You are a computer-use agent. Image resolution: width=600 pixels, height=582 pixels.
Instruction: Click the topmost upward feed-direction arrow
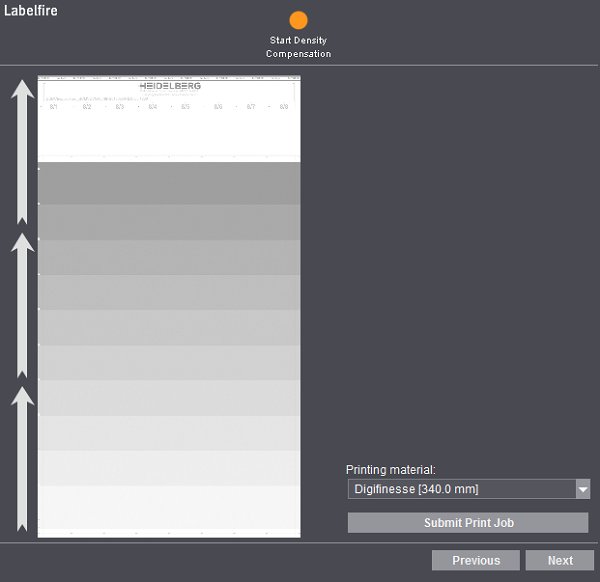coord(23,152)
